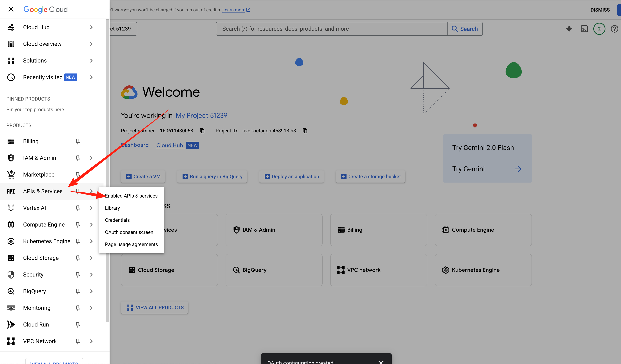Open Gemini sparkle assistant icon in top bar

tap(569, 29)
